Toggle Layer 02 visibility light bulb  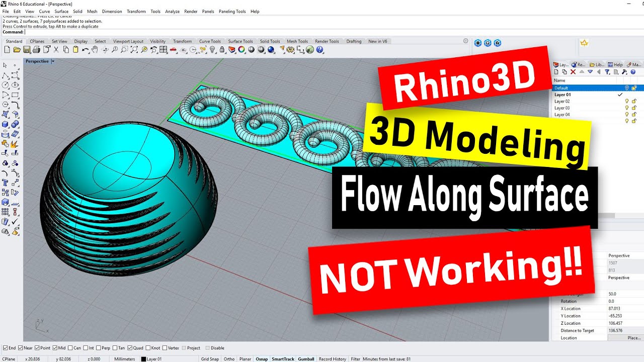pyautogui.click(x=627, y=101)
